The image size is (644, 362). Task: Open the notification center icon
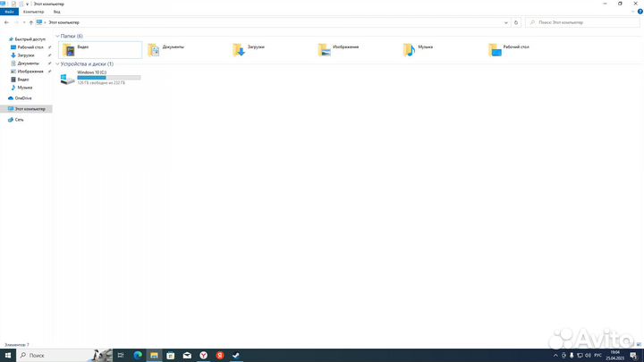coord(634,356)
